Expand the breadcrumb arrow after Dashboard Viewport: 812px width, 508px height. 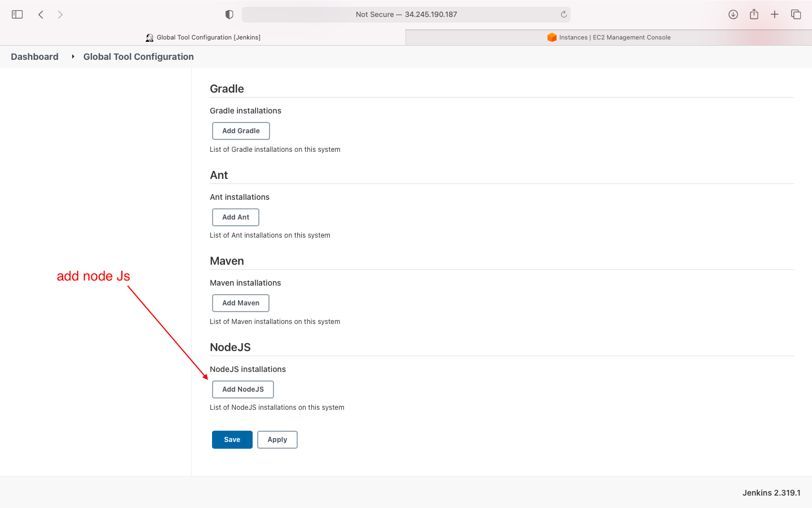tap(73, 56)
